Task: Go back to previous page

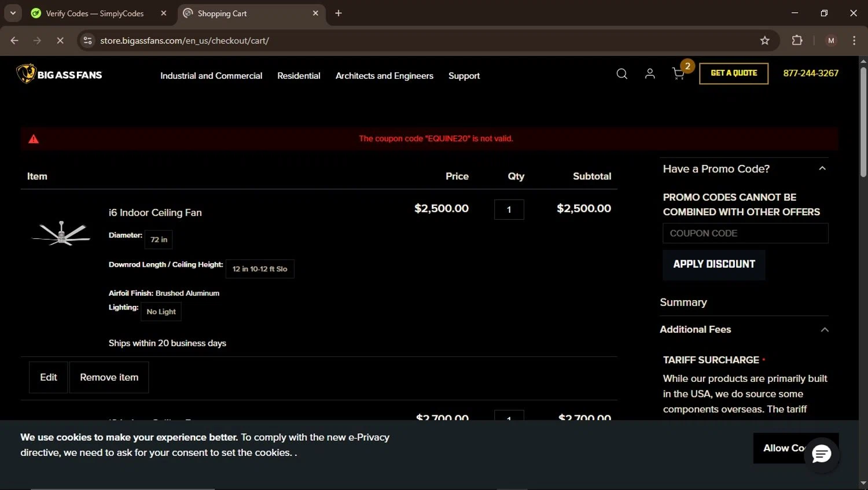Action: click(14, 40)
